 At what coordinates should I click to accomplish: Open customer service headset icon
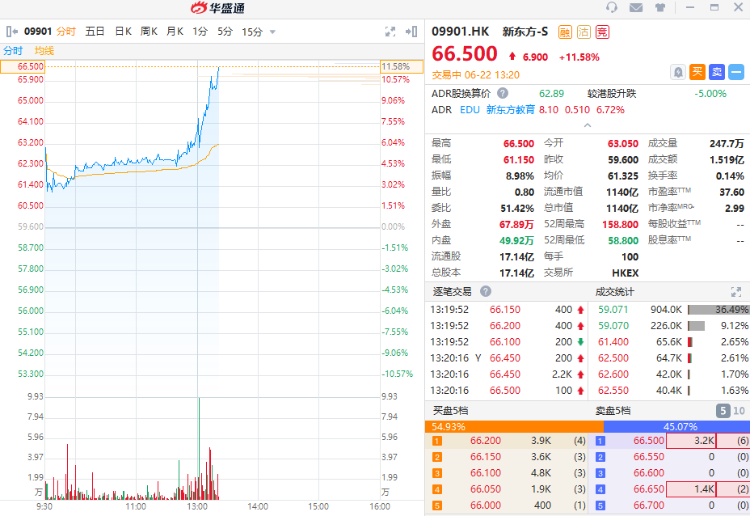point(611,8)
